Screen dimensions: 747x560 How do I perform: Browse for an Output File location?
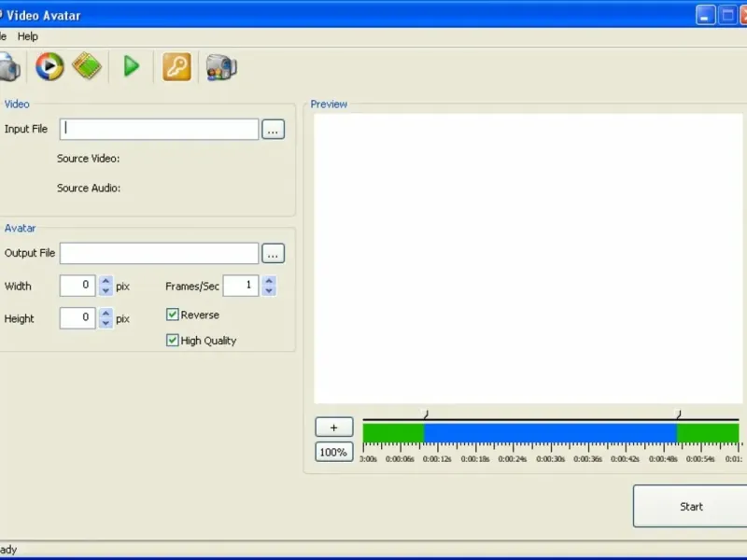point(273,253)
